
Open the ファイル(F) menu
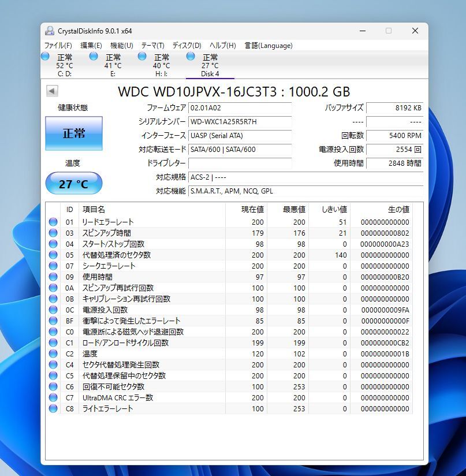[x=58, y=46]
